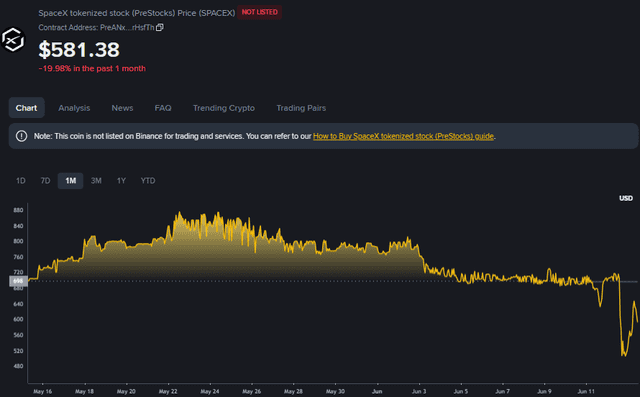The height and width of the screenshot is (397, 640).
Task: Switch to the Trading Pairs tab
Action: pos(301,108)
